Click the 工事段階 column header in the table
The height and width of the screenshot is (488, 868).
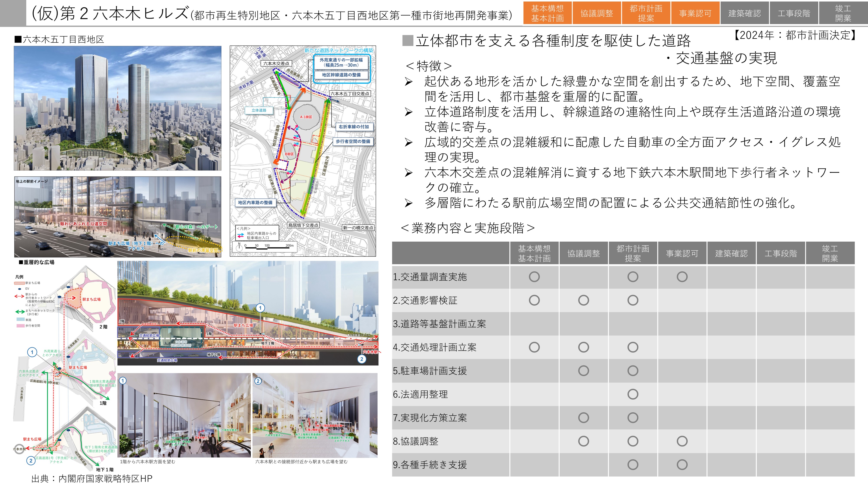pos(781,253)
